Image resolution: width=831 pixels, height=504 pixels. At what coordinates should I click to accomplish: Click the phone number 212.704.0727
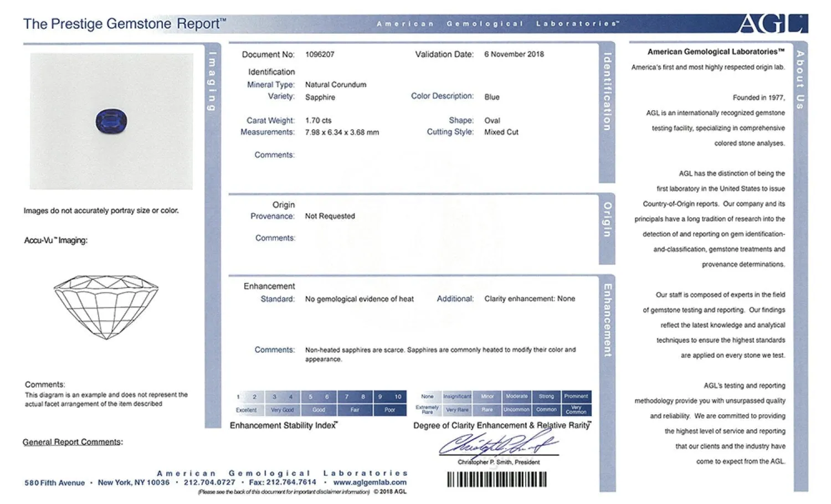(209, 482)
